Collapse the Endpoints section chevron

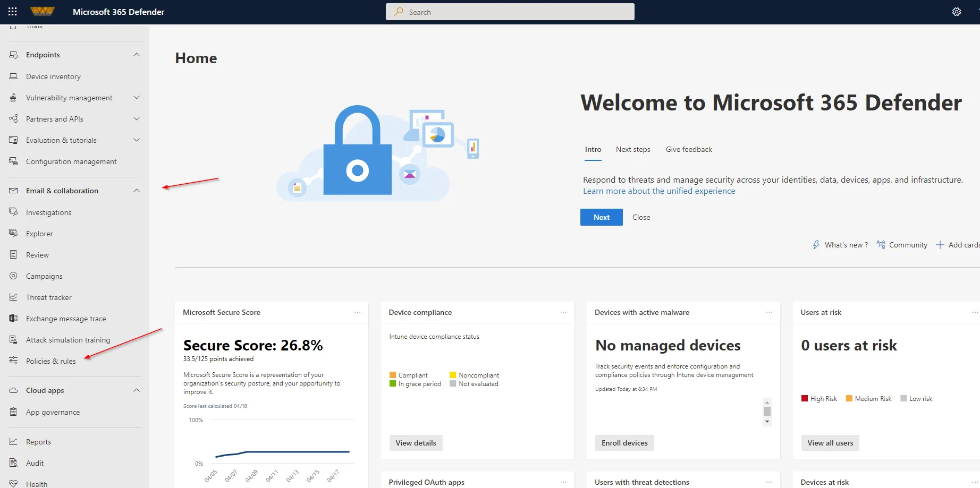click(137, 55)
